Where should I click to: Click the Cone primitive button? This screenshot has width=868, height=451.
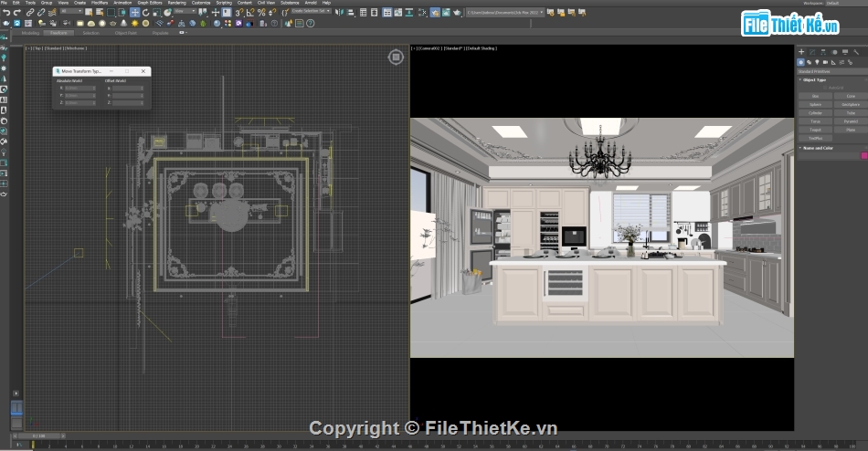pos(851,96)
